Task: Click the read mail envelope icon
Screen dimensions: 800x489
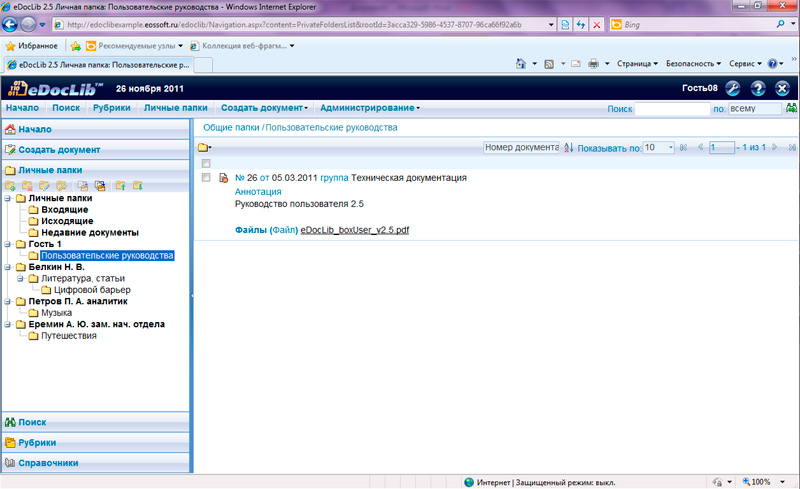Action: pos(576,64)
